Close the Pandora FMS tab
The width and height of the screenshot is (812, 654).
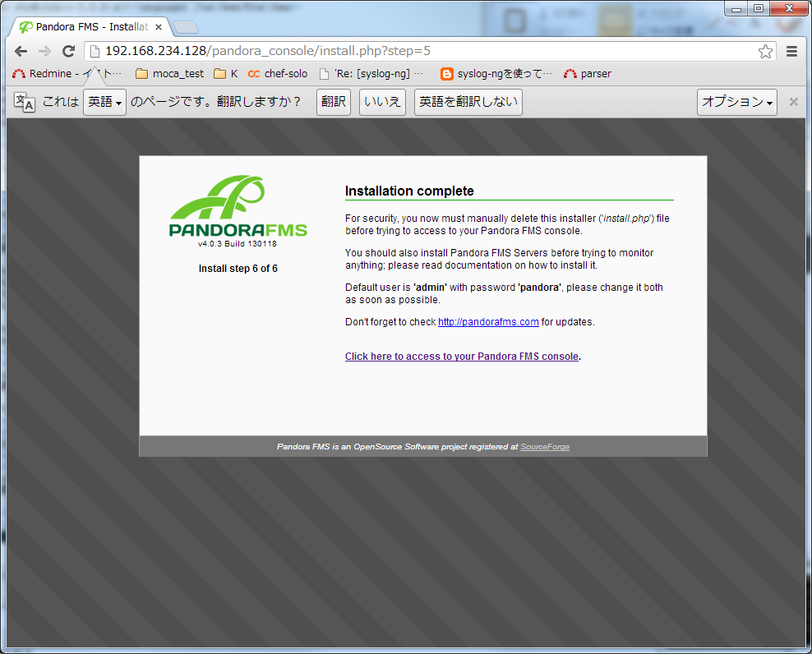coord(159,26)
